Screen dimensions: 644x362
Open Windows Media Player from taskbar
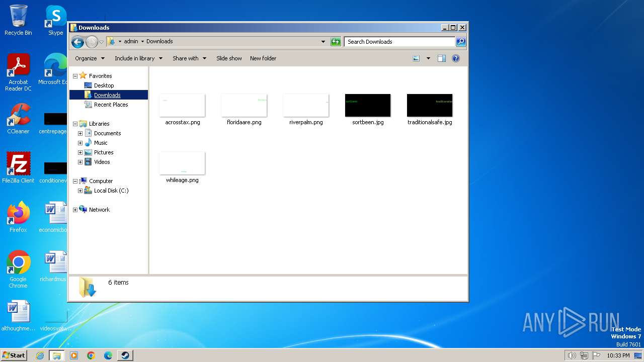tap(74, 355)
